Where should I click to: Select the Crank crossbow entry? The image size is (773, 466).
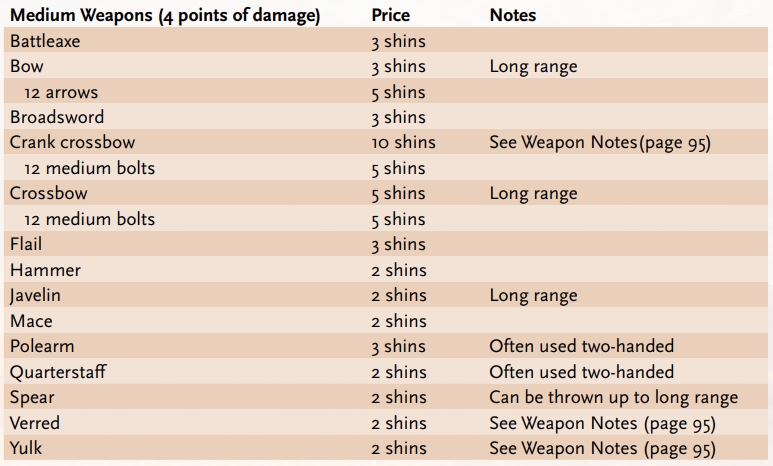click(72, 143)
